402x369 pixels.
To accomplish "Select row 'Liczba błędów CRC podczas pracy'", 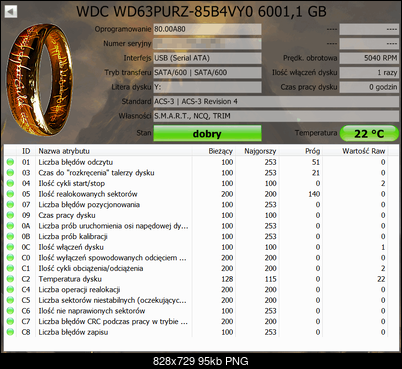I will point(201,322).
